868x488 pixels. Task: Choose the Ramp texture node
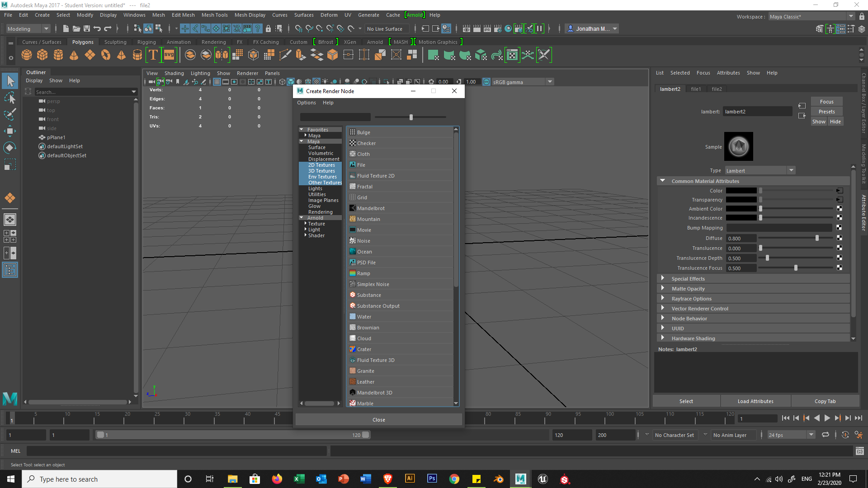tap(363, 273)
